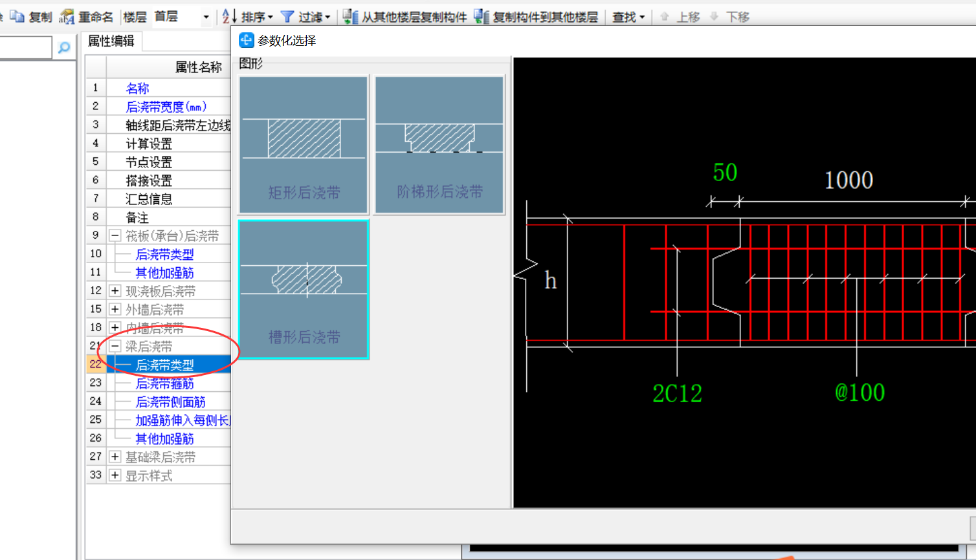Click the @100 spacing label in preview
Image resolution: width=976 pixels, height=560 pixels.
tap(860, 393)
